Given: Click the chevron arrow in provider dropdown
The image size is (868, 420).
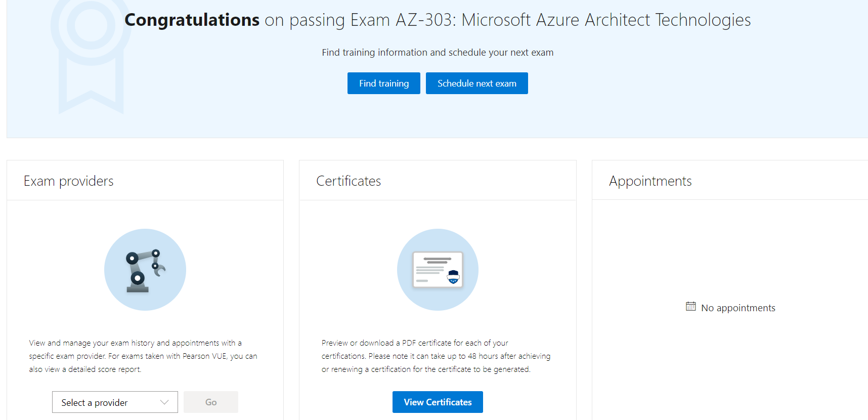Looking at the screenshot, I should click(x=164, y=402).
